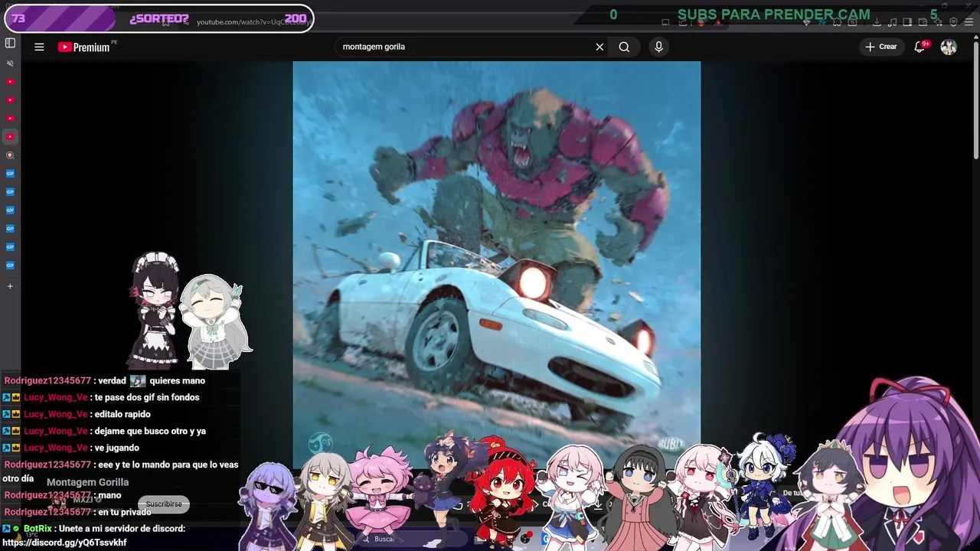Click chat message 'te pase dos gif sin fondos'
Viewport: 980px width, 551px height.
click(x=147, y=397)
